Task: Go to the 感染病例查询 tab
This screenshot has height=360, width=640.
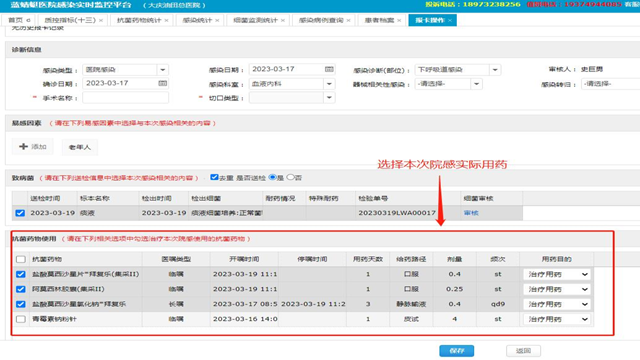Action: coord(321,20)
